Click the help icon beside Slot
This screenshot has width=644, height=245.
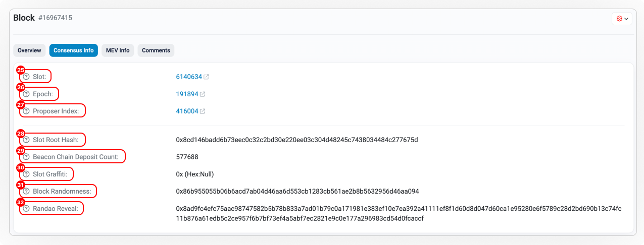coord(26,77)
